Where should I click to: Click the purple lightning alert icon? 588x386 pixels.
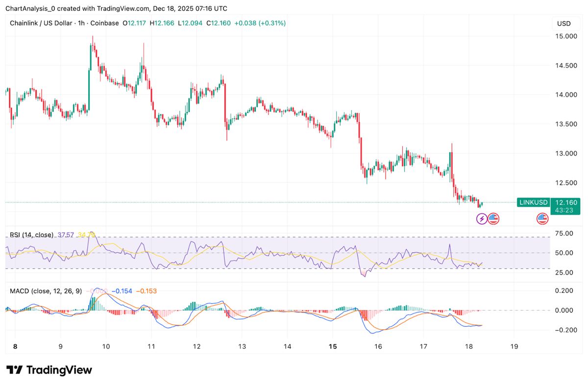[481, 218]
